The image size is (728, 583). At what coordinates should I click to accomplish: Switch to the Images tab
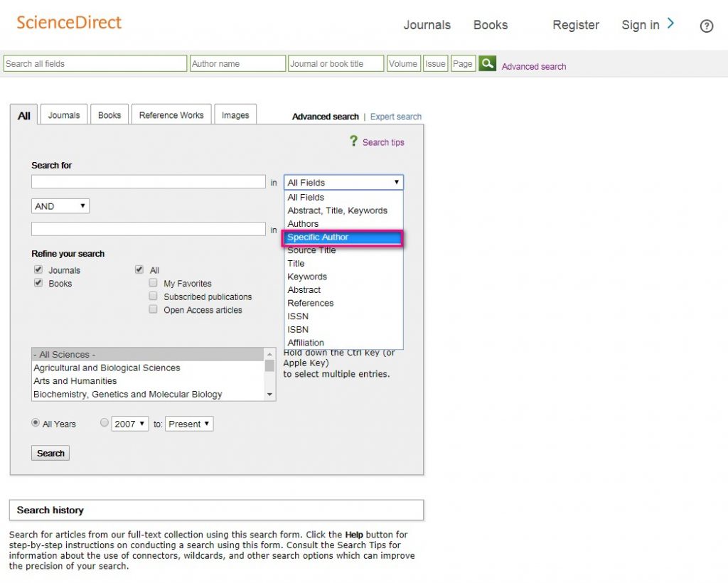pos(235,114)
